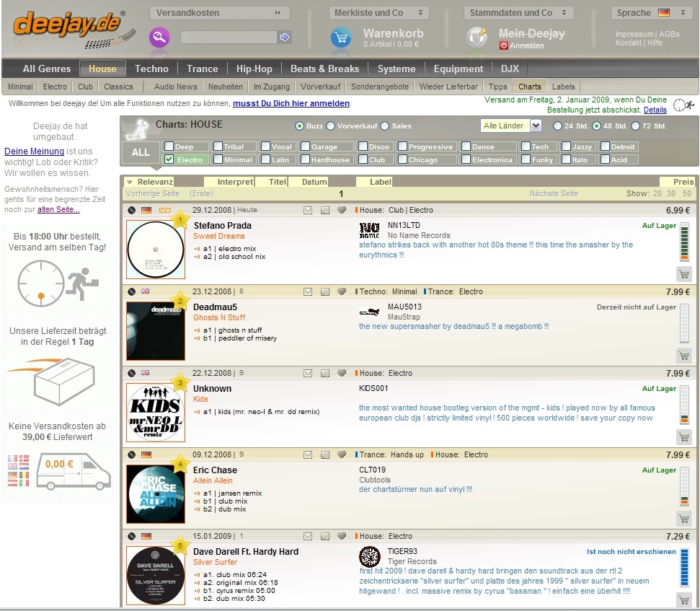Click the shipping Details link
Screen dimensions: 700x611
[655, 110]
